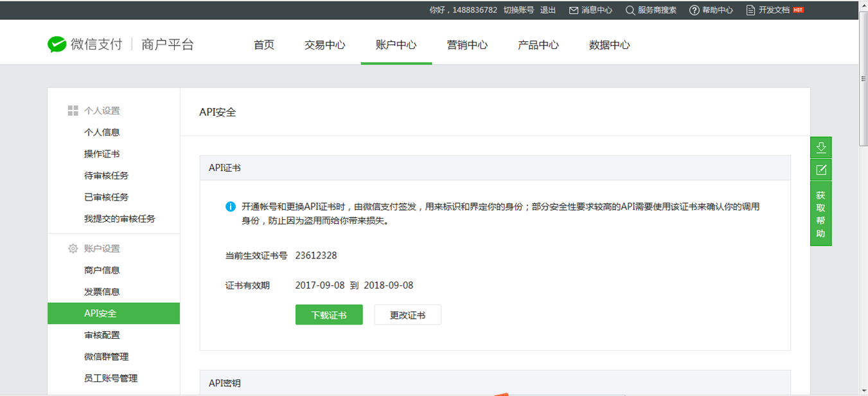868x396 pixels.
Task: Click the vertical scrollbar thumb
Action: click(x=864, y=79)
